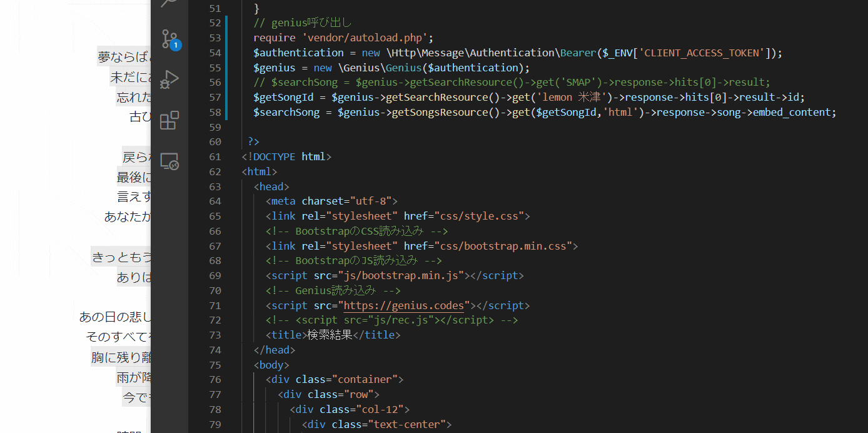This screenshot has height=433, width=868.
Task: Click 'embed_content' at the end of line 58
Action: [792, 112]
